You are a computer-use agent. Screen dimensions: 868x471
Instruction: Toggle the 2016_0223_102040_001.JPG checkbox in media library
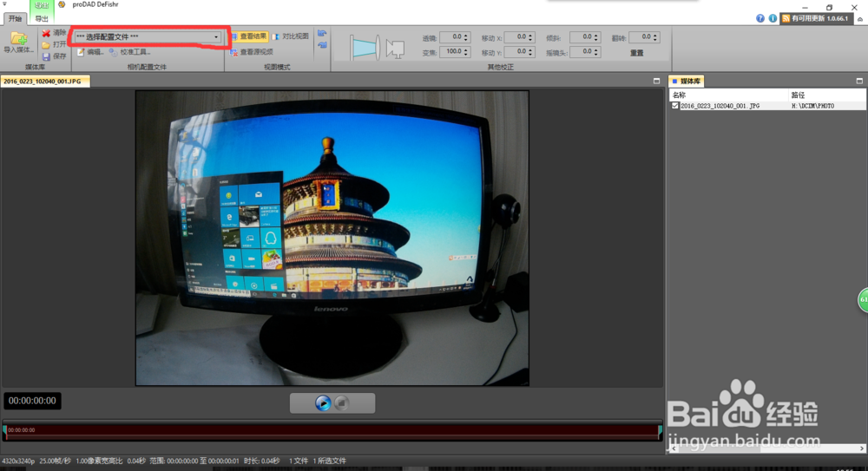674,106
